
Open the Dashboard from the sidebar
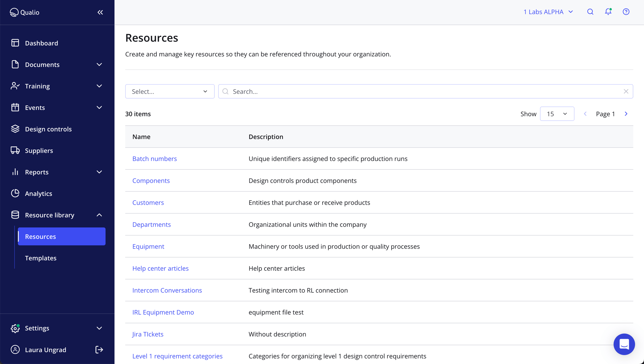[41, 43]
